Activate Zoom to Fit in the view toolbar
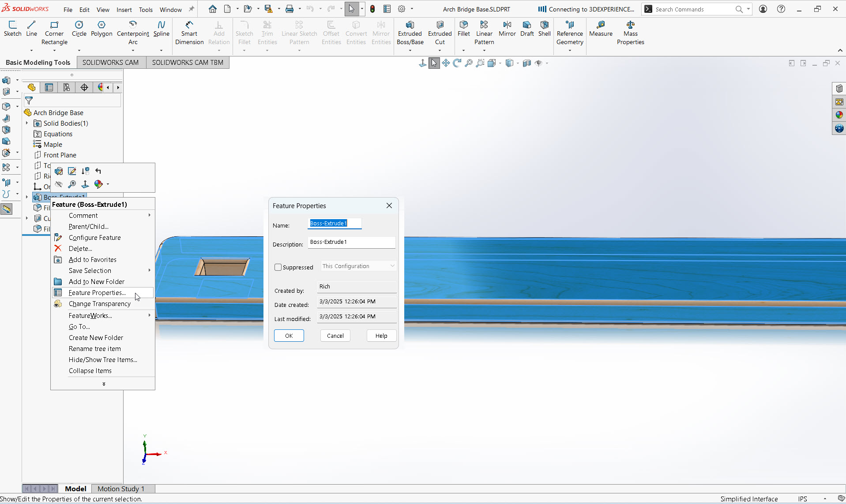 click(x=469, y=63)
